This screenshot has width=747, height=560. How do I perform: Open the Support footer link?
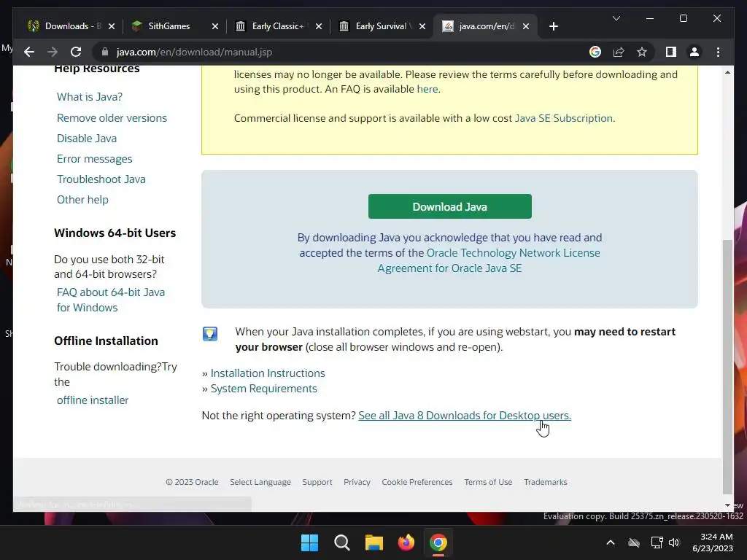(317, 482)
